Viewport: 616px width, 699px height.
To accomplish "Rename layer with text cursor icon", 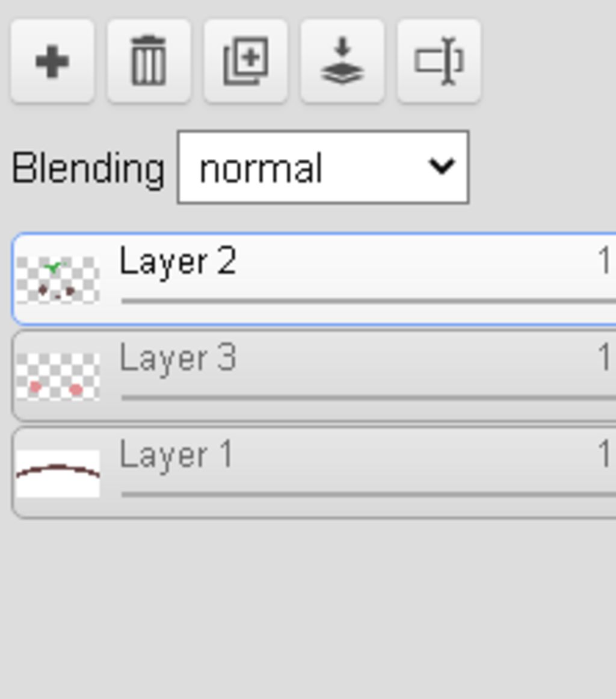I will 439,61.
